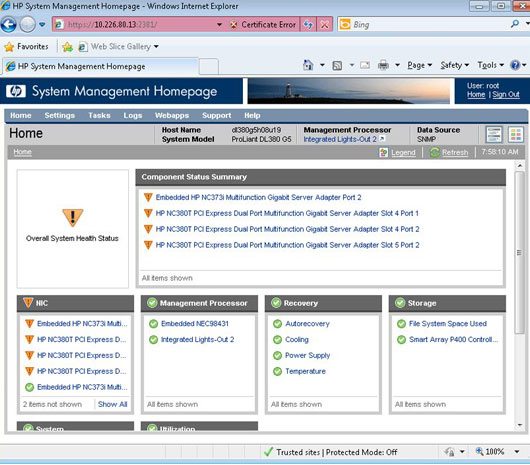Image resolution: width=530 pixels, height=465 pixels.
Task: Click the HP logo in header
Action: (16, 91)
